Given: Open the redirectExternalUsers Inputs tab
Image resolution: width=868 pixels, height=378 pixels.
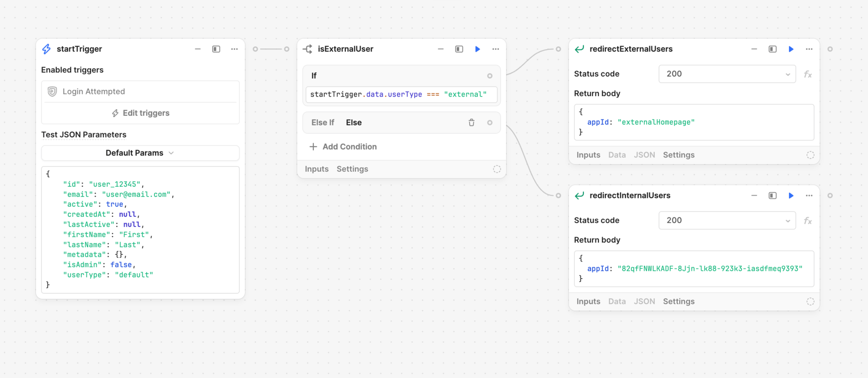Looking at the screenshot, I should 588,155.
